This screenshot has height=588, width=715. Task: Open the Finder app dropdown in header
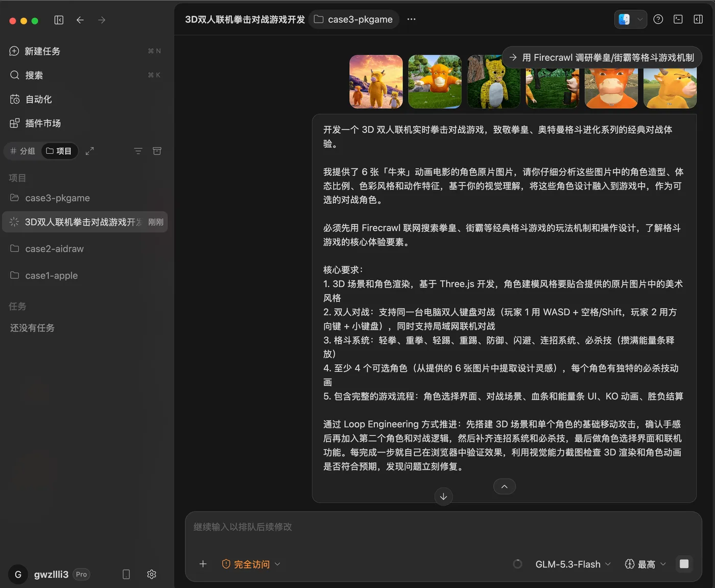coord(630,19)
